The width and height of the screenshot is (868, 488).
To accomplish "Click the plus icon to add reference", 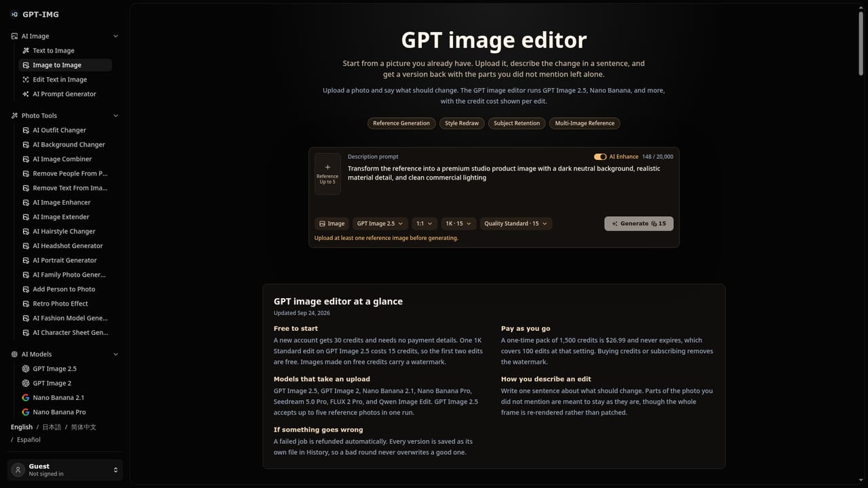I will (x=328, y=167).
